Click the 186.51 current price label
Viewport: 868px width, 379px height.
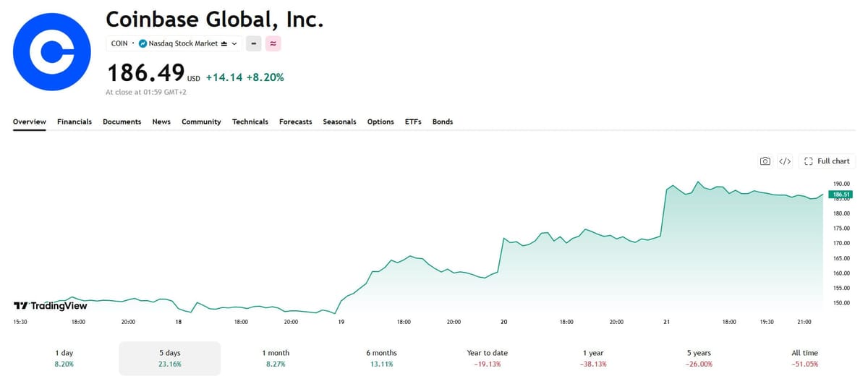pyautogui.click(x=841, y=194)
